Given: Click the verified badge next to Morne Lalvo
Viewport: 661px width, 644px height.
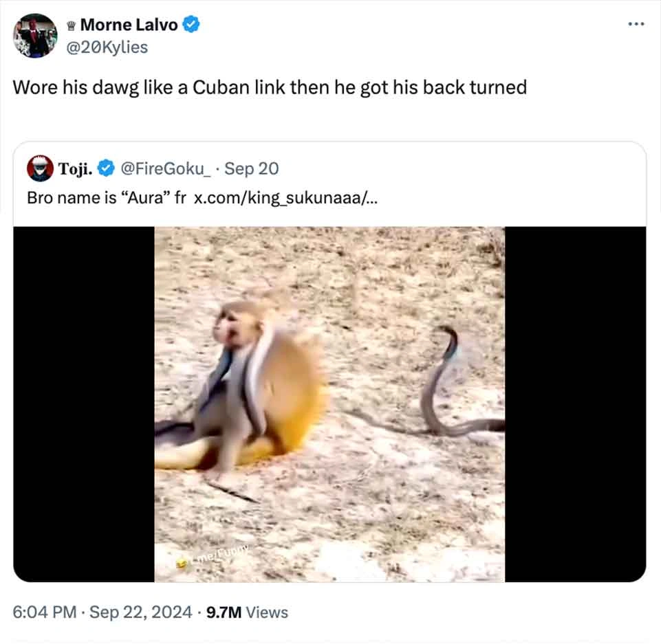Looking at the screenshot, I should pos(189,25).
